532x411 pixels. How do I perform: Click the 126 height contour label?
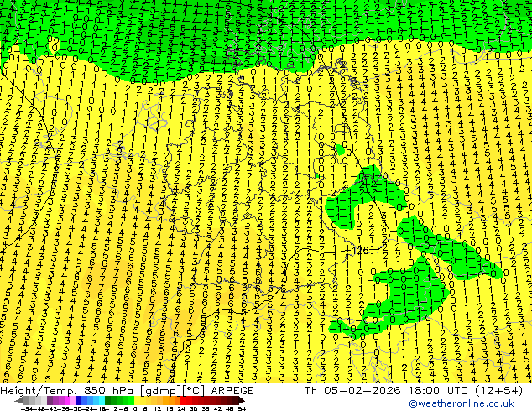[360, 250]
